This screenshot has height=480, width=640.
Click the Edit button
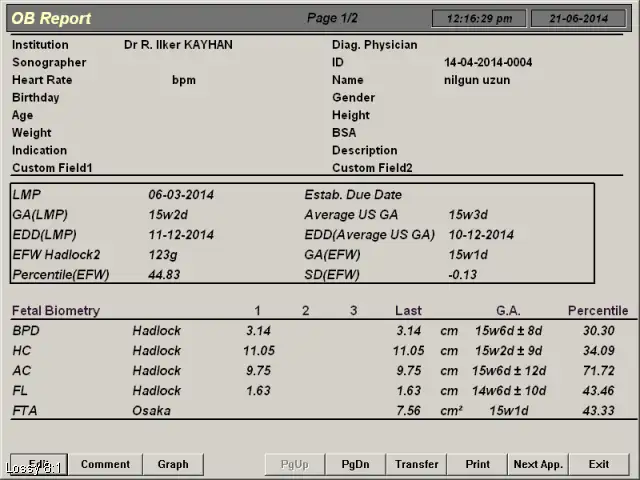(40, 464)
